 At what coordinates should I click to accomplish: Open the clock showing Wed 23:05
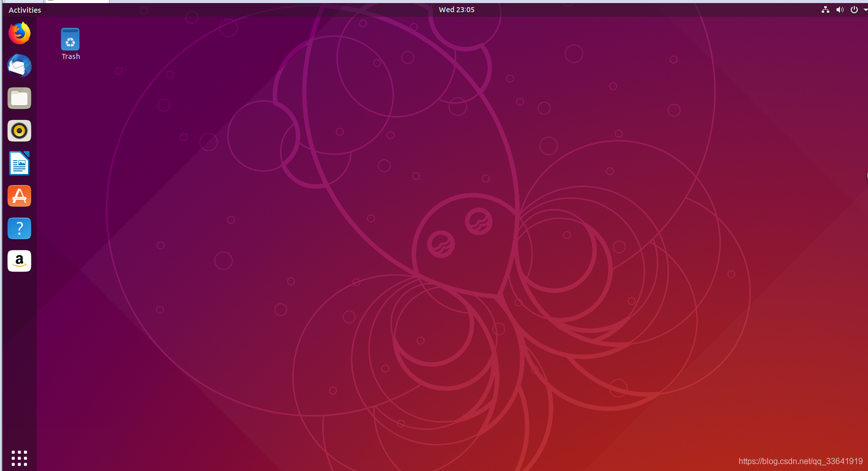457,10
